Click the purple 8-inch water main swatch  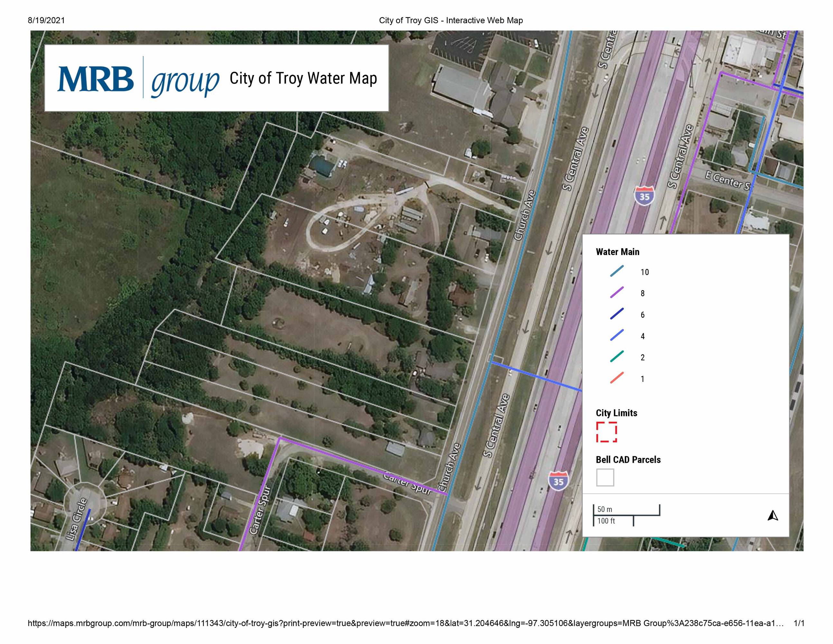[617, 293]
